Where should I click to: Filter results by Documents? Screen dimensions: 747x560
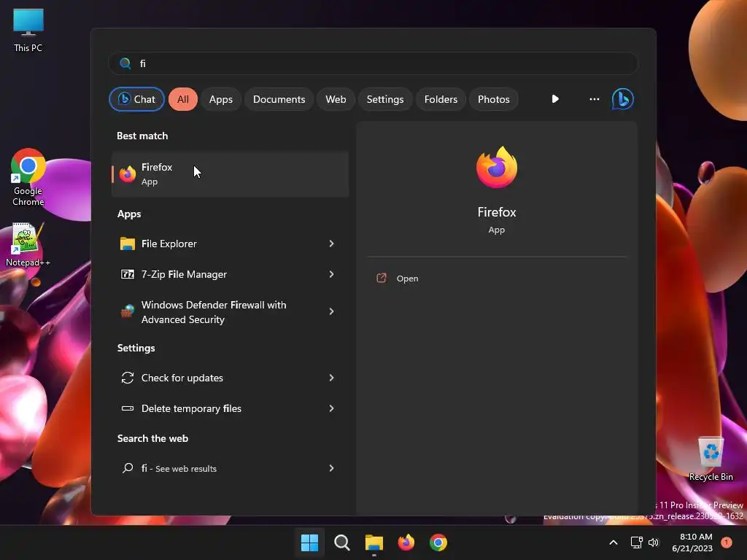coord(279,99)
